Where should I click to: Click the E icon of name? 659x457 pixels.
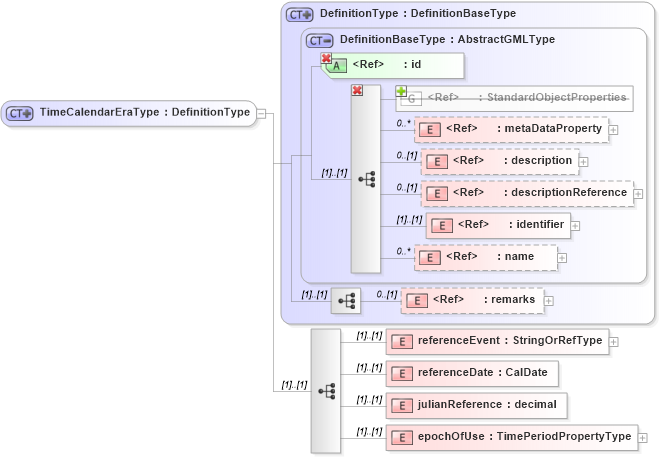pos(430,258)
